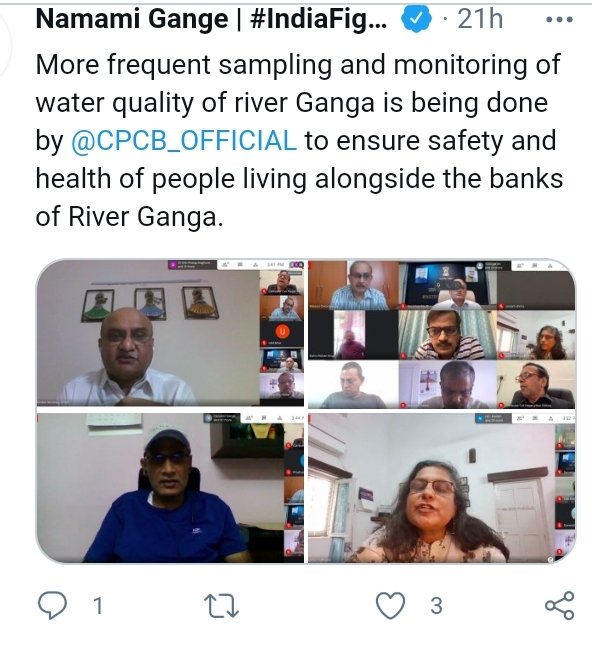Open the share icon for this tweet

pyautogui.click(x=560, y=605)
